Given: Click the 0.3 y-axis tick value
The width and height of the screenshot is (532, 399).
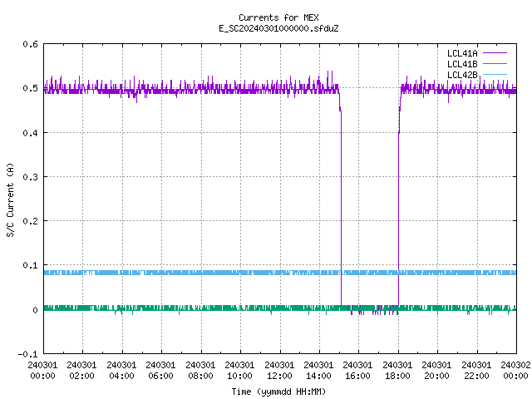Looking at the screenshot, I should 30,177.
